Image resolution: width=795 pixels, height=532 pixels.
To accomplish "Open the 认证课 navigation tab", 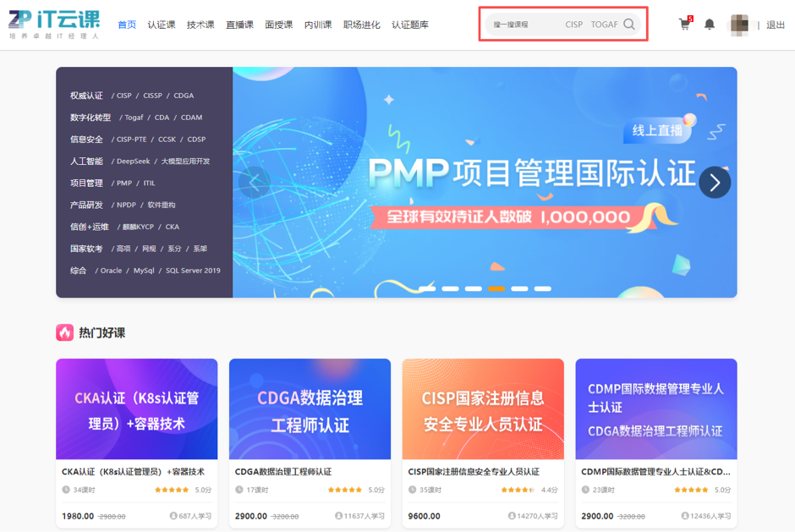I will [x=162, y=25].
